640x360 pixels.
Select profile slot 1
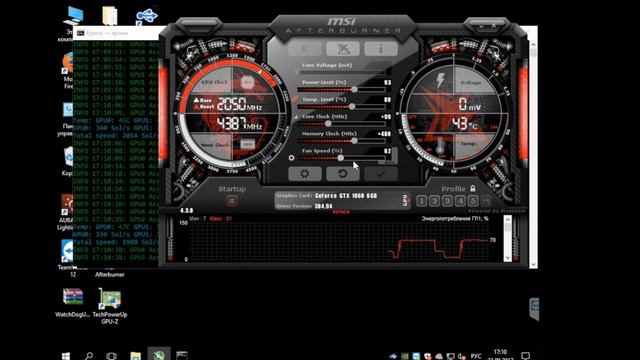(x=422, y=201)
